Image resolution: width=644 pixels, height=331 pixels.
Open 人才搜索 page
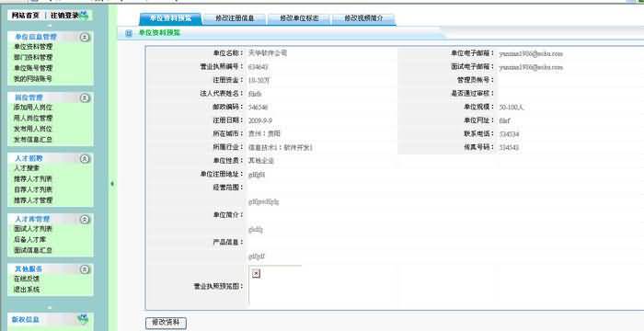pos(27,168)
